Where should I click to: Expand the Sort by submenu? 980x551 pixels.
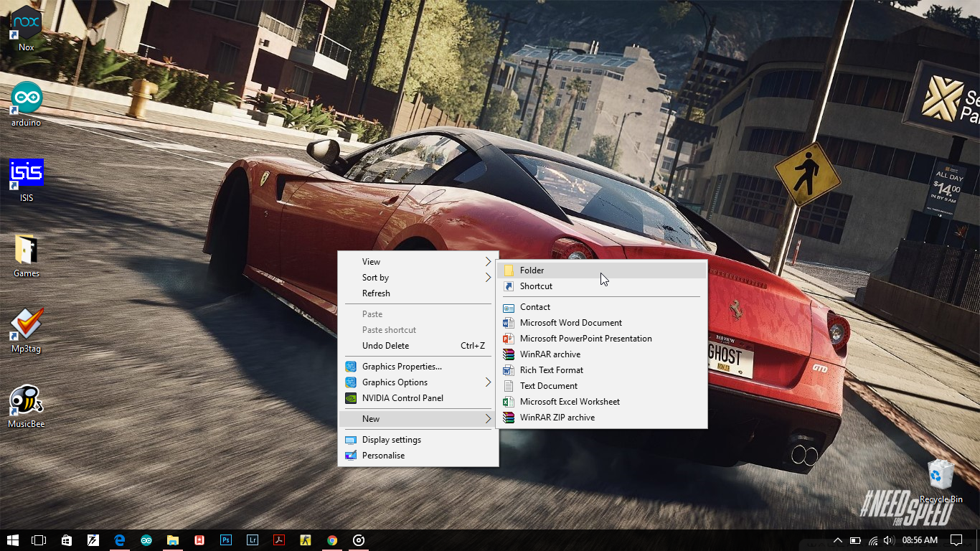click(x=418, y=278)
